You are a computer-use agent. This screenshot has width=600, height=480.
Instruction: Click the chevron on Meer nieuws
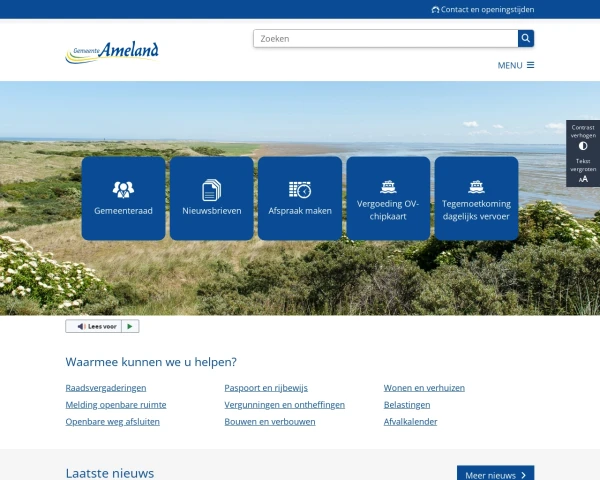pos(523,475)
